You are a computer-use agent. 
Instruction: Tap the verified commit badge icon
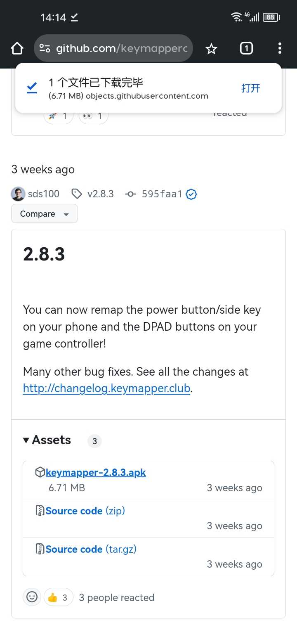pos(191,194)
